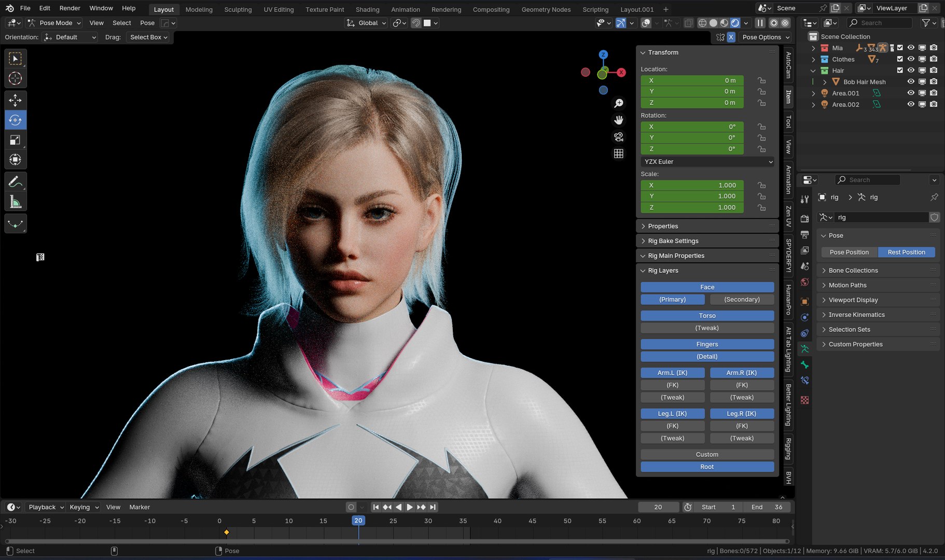
Task: Open the Global transform orientation dropdown
Action: 367,23
